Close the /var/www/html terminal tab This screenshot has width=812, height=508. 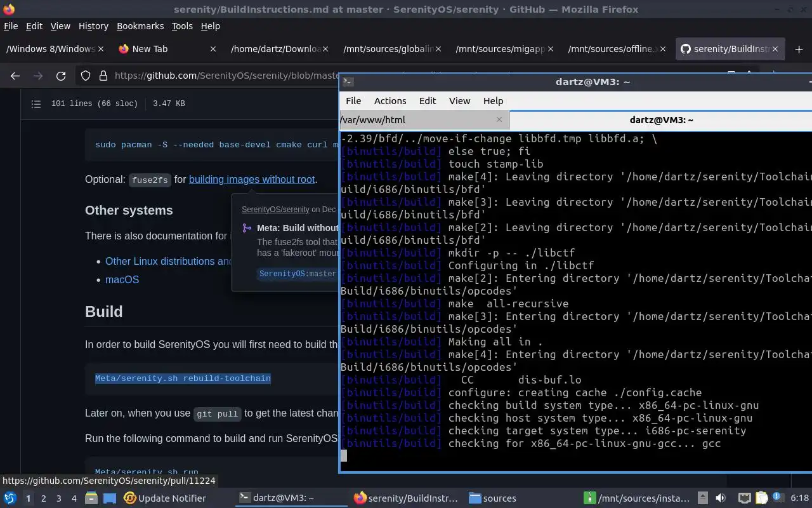(x=499, y=119)
